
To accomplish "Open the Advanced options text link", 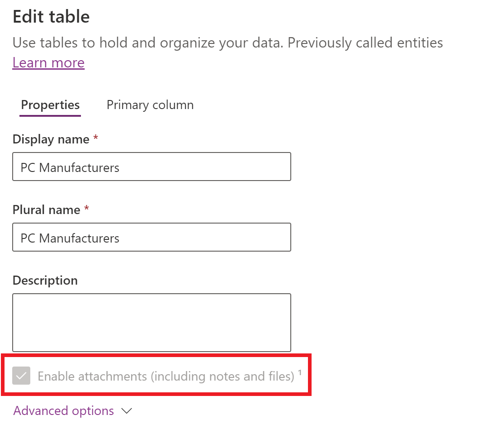I will click(64, 411).
